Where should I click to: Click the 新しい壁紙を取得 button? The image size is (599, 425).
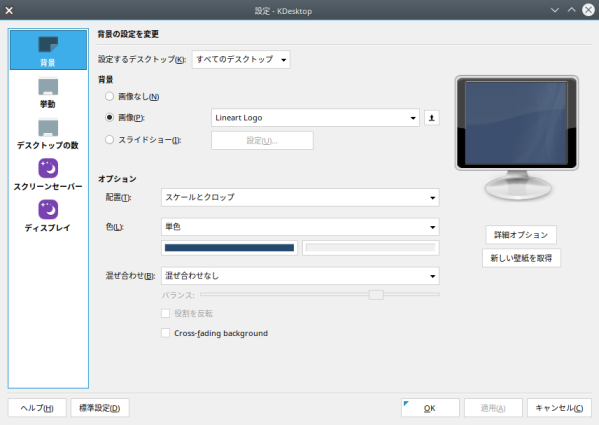point(521,258)
